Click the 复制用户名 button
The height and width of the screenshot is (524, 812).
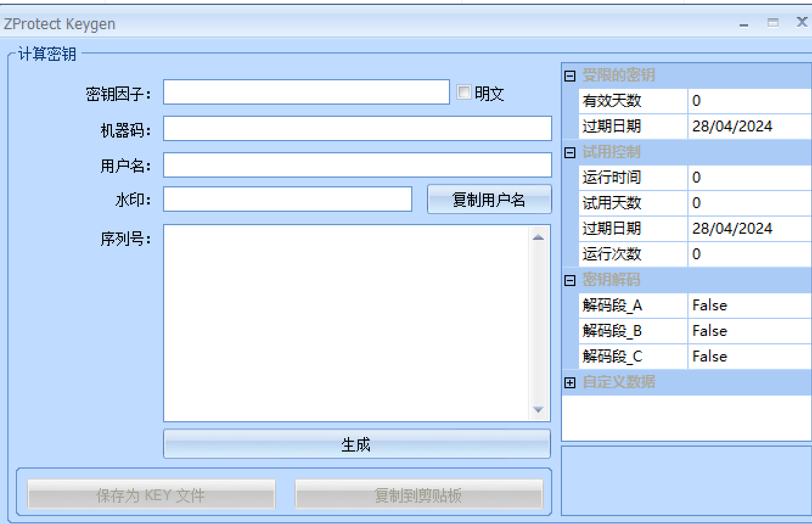pos(490,200)
